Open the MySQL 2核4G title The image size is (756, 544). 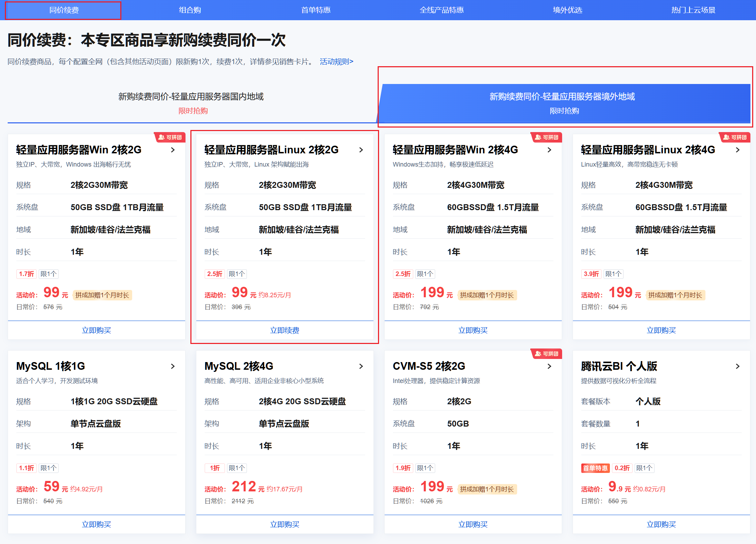pyautogui.click(x=239, y=366)
